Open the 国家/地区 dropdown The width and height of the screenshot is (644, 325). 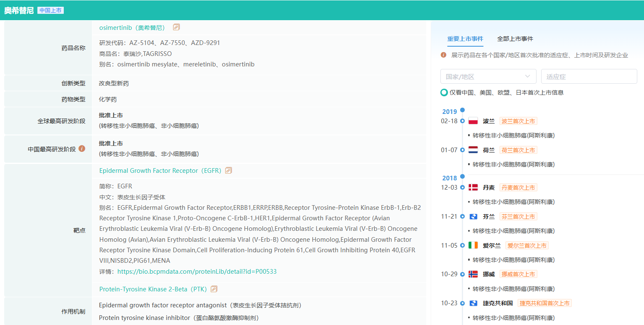tap(488, 77)
